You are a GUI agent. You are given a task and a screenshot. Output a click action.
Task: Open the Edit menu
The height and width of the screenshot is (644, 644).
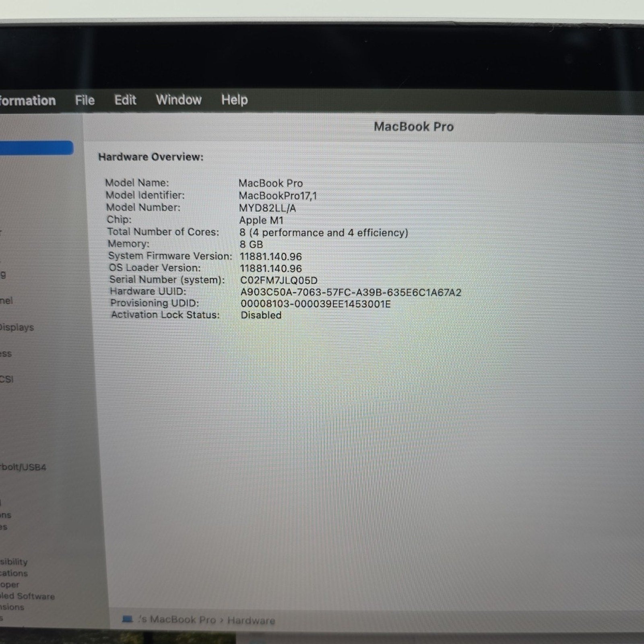point(125,100)
